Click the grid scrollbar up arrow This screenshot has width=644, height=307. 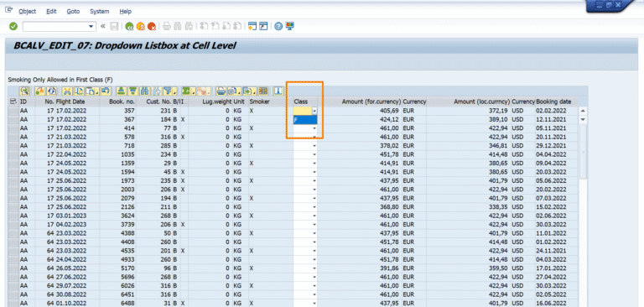[x=583, y=111]
